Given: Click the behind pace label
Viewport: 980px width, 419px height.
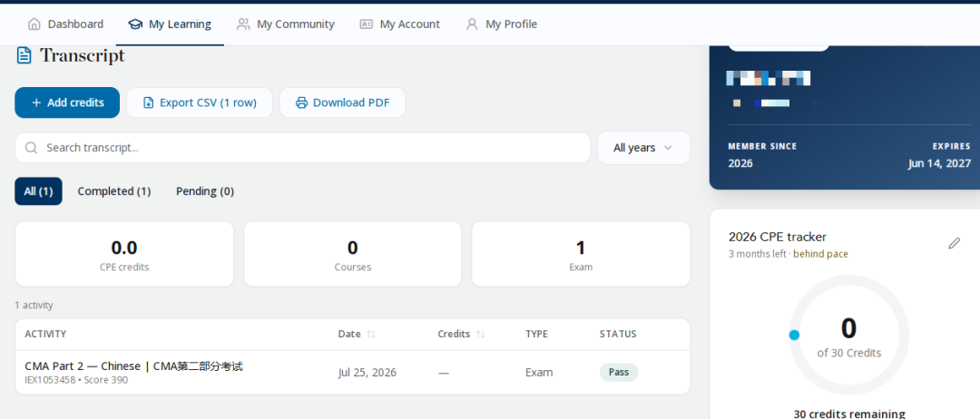Looking at the screenshot, I should (820, 254).
